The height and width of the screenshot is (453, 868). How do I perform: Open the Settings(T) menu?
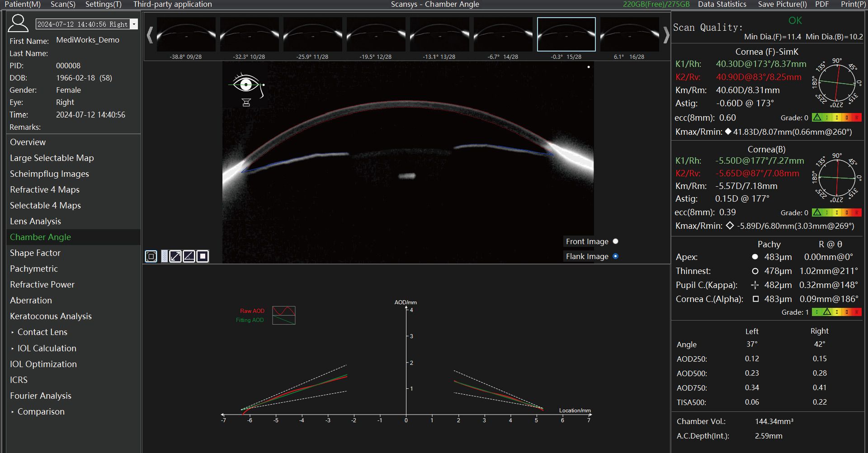[x=104, y=4]
